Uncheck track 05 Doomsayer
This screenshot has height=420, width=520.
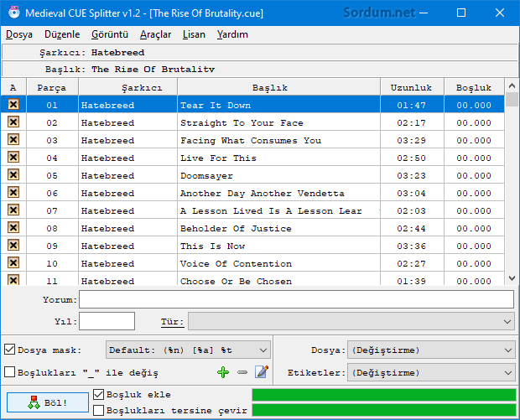[x=13, y=174]
